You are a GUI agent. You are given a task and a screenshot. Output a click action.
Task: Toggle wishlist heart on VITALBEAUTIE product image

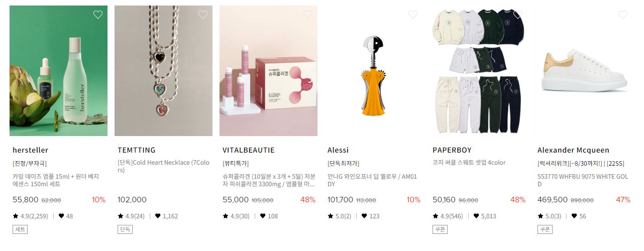pyautogui.click(x=308, y=15)
